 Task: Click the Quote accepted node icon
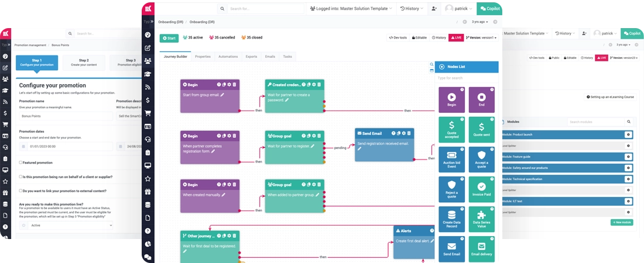451,129
